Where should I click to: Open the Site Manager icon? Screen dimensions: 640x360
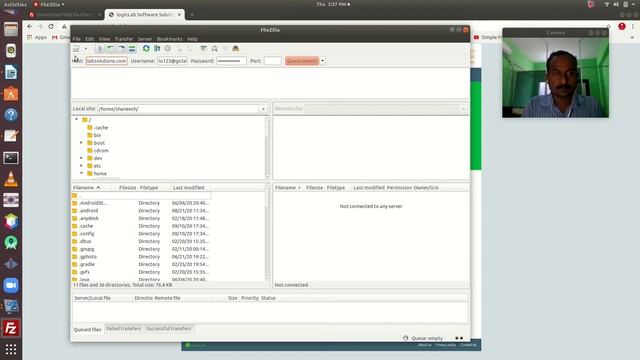pos(76,49)
